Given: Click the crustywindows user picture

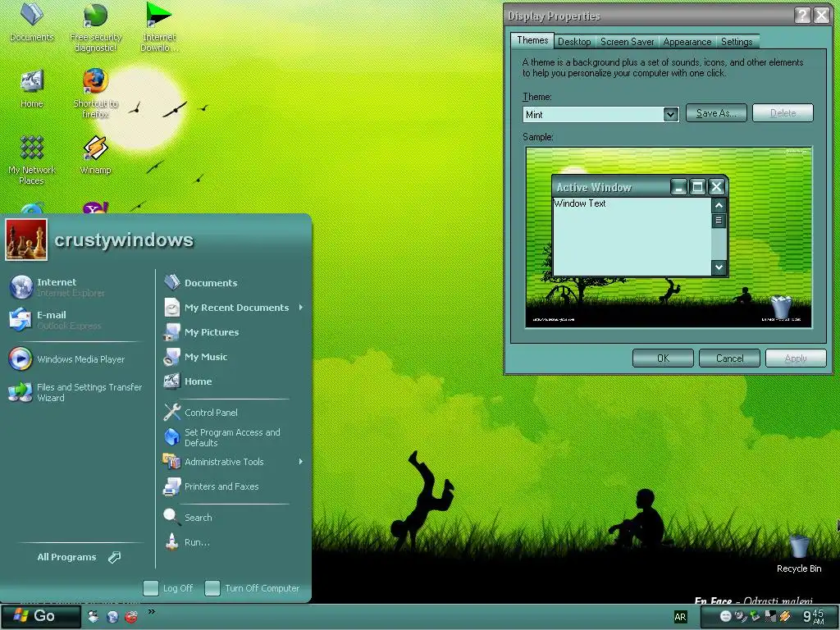Looking at the screenshot, I should pos(26,240).
